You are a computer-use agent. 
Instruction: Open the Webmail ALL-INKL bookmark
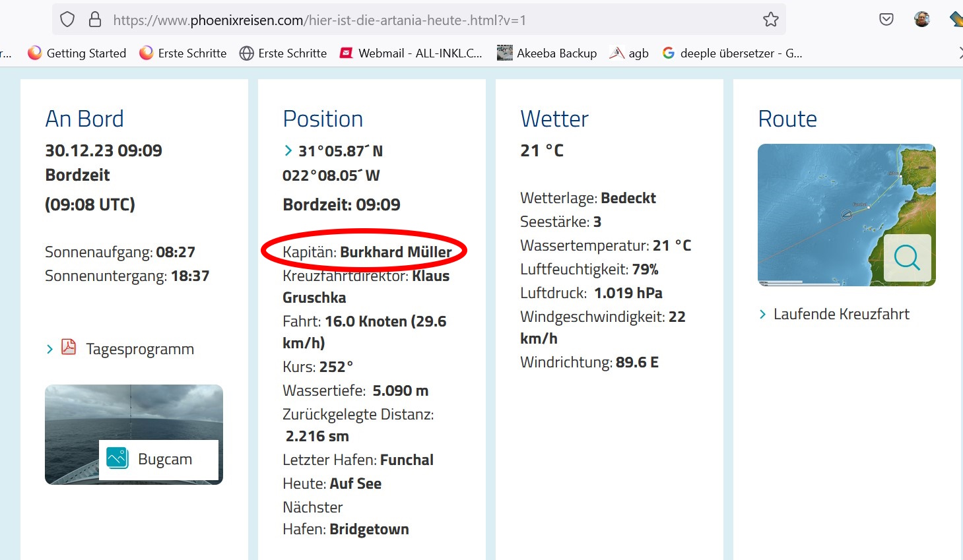pos(411,53)
